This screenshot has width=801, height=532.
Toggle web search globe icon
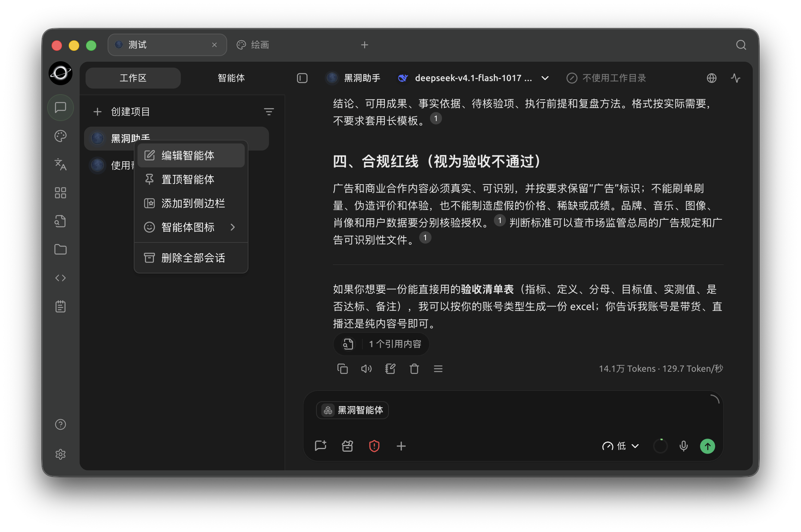pos(711,78)
